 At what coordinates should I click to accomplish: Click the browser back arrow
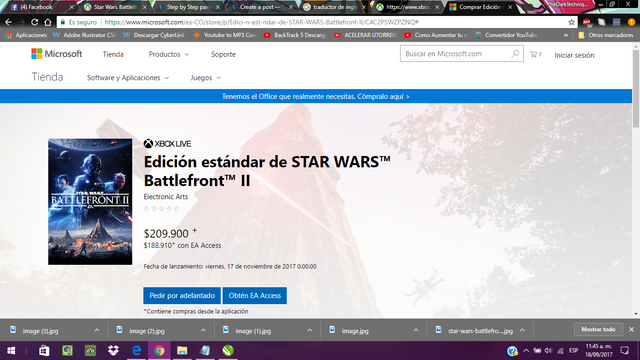point(8,22)
